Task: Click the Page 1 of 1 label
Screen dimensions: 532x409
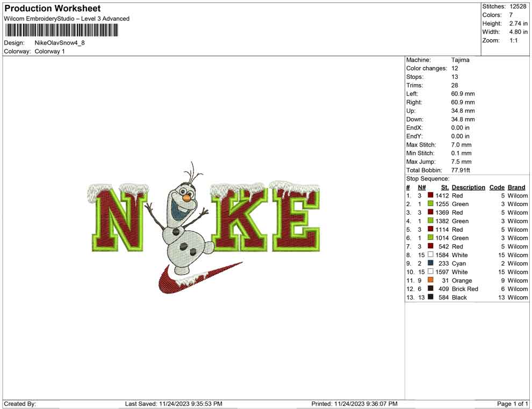Action: pos(511,404)
